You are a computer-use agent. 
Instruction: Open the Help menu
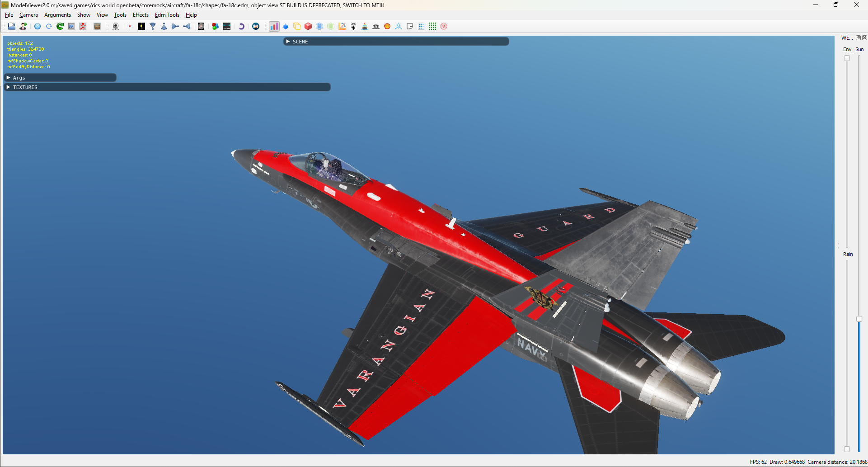(x=191, y=15)
